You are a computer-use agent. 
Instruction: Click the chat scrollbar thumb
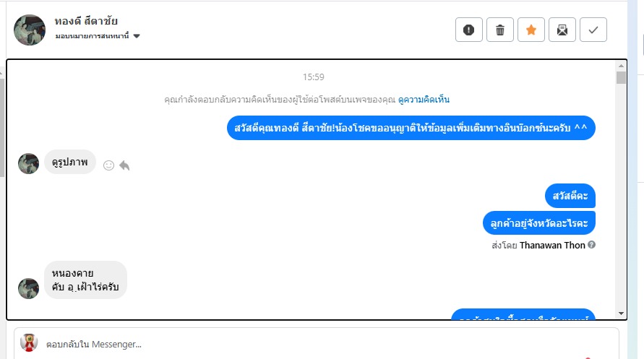click(x=621, y=77)
